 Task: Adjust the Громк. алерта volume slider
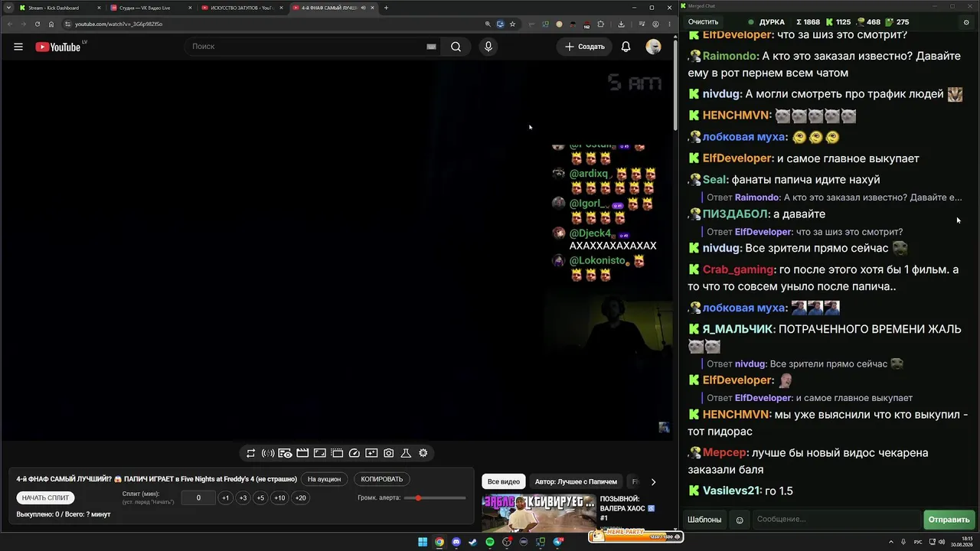[436, 498]
